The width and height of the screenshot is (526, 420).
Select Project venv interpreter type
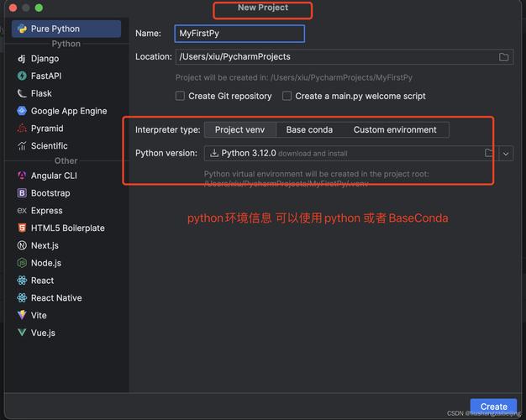(239, 130)
